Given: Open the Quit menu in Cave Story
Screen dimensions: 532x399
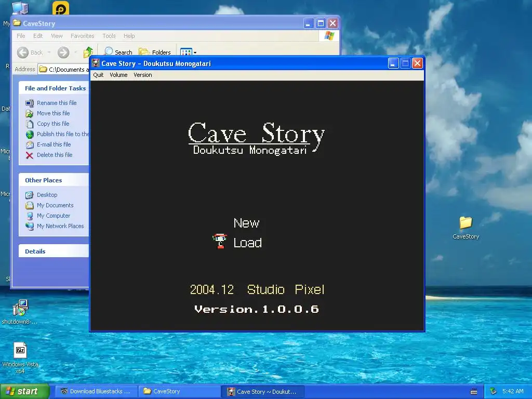Looking at the screenshot, I should 98,75.
